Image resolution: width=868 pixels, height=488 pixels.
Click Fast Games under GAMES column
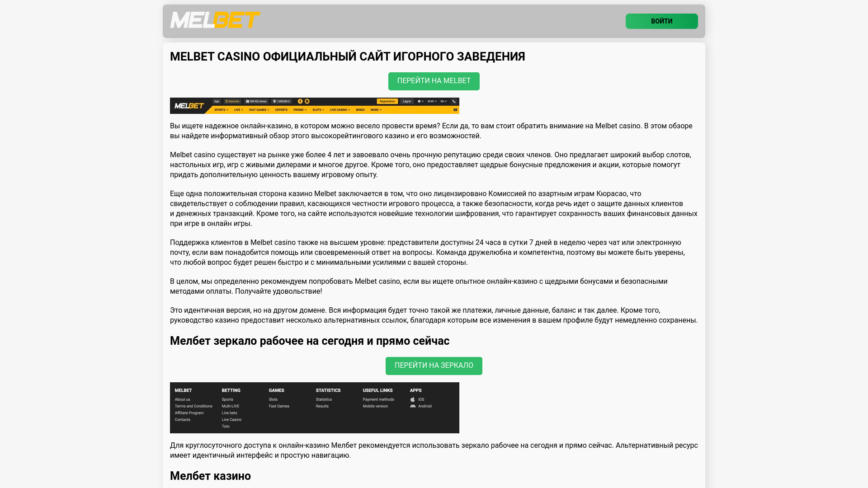click(279, 406)
